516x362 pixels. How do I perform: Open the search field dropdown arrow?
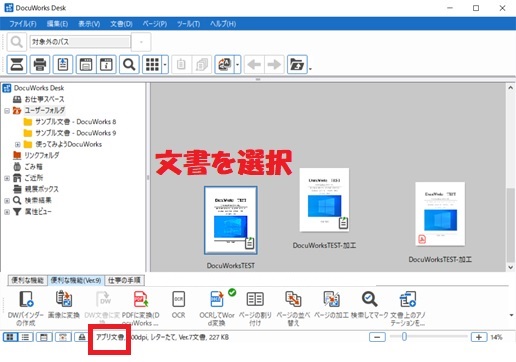[x=141, y=42]
